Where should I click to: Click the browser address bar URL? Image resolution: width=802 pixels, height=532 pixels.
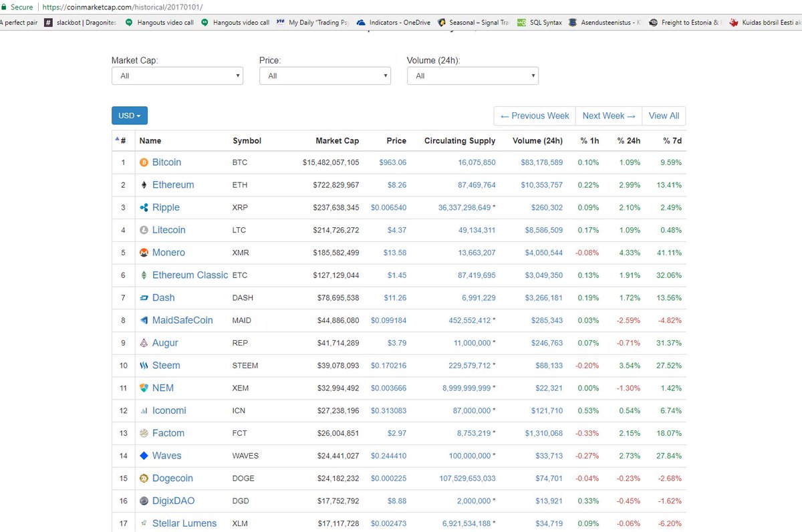point(122,7)
